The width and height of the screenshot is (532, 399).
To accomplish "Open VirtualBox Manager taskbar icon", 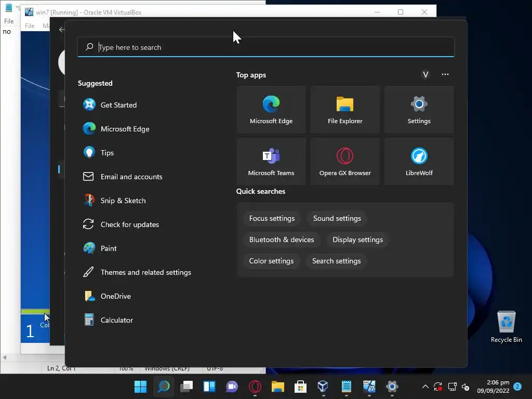I will pyautogui.click(x=323, y=387).
